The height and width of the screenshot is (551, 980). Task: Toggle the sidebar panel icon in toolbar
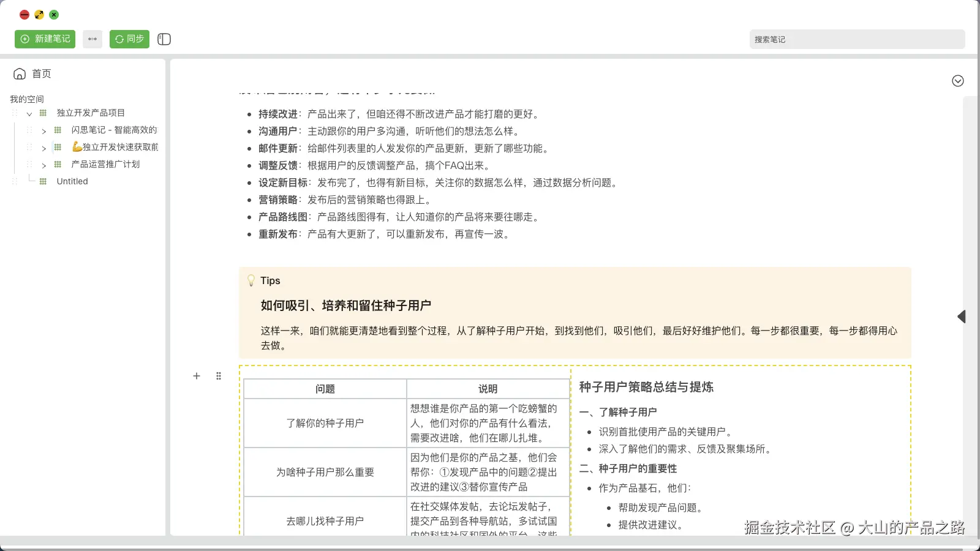164,39
